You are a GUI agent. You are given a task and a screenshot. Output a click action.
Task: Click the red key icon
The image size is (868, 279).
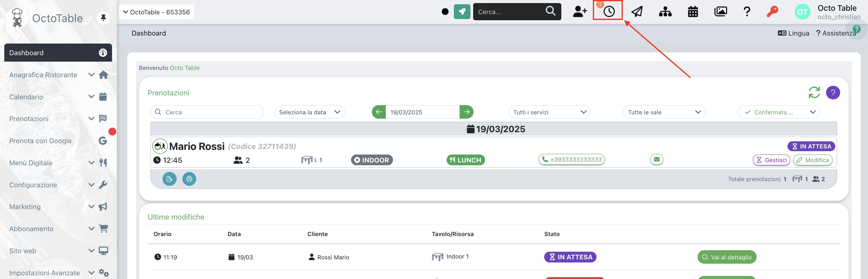pos(772,12)
